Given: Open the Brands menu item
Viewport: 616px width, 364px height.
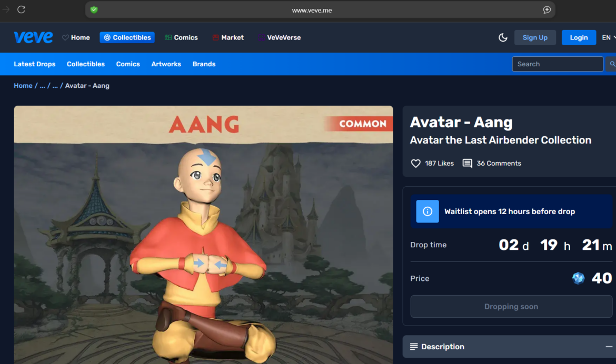Looking at the screenshot, I should (x=204, y=64).
